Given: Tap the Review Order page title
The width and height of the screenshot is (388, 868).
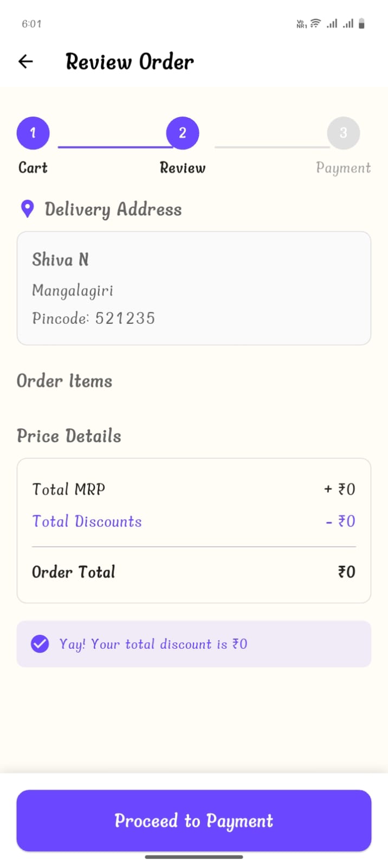Looking at the screenshot, I should 130,61.
